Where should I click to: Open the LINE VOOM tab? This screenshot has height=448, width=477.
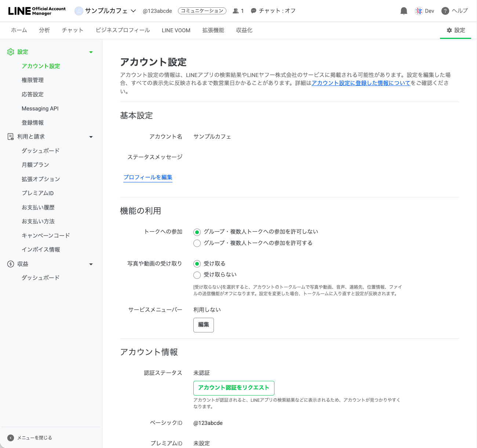pos(176,30)
